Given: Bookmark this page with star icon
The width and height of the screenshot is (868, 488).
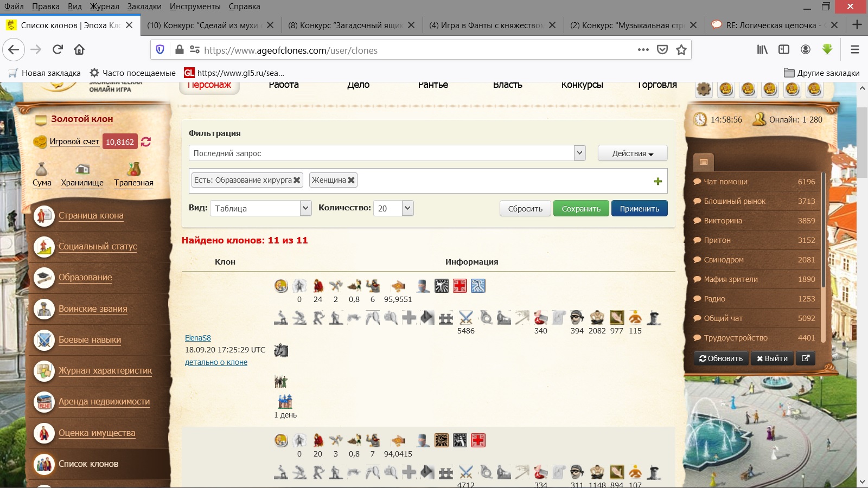Looking at the screenshot, I should 681,50.
